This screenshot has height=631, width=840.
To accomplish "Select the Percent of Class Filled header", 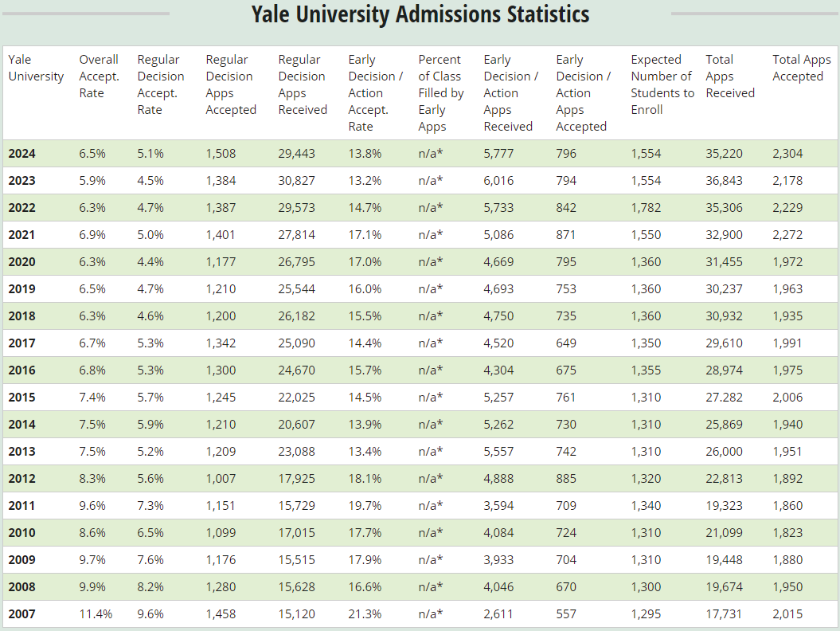I will pyautogui.click(x=440, y=92).
